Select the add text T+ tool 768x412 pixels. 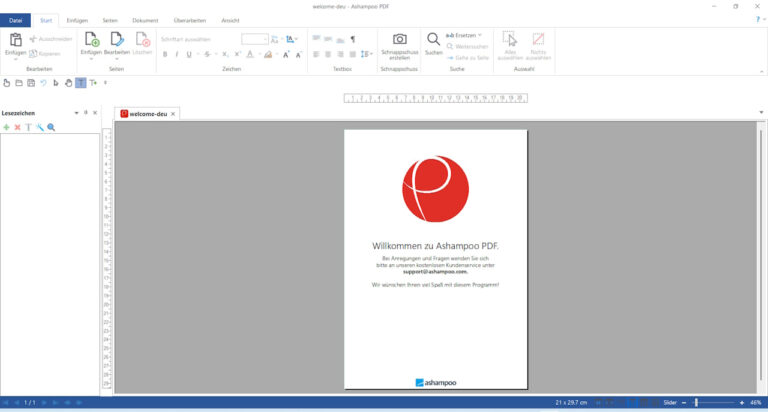click(93, 83)
